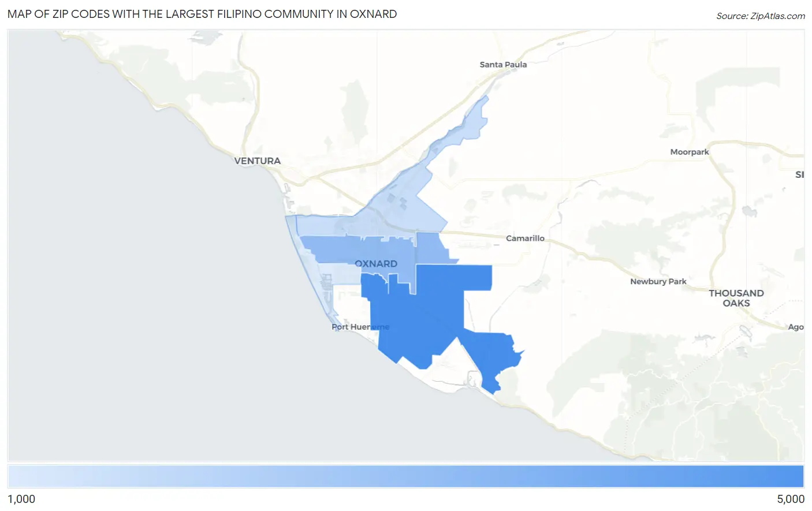Click the OXNARD city name on map
This screenshot has width=812, height=511.
pos(376,263)
